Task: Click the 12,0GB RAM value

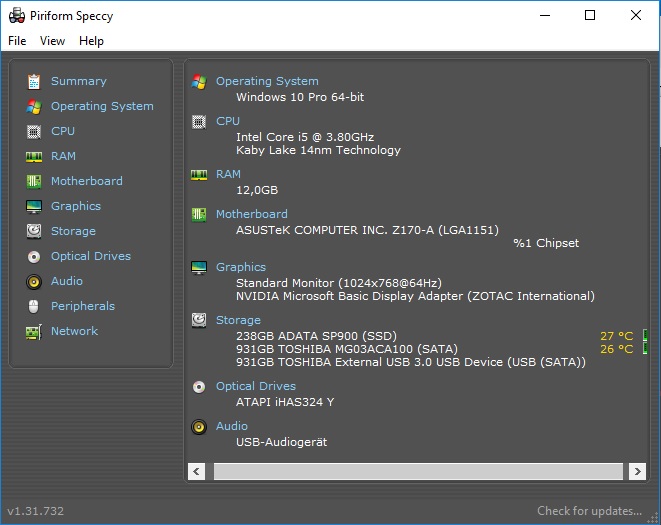Action: pyautogui.click(x=257, y=190)
